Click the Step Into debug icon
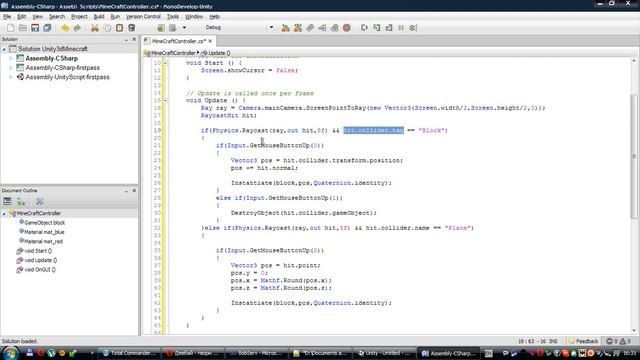 tap(377, 28)
